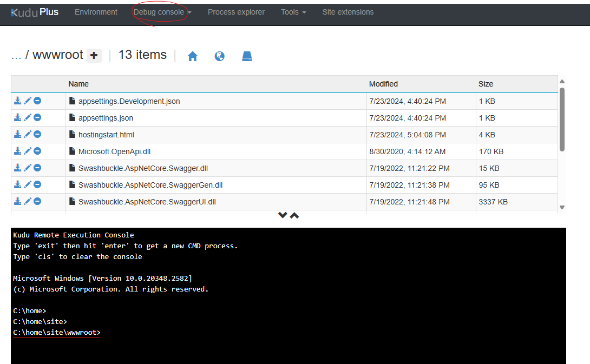Screen dimensions: 590x364
Task: Collapse file panel with down chevron
Action: [x=283, y=215]
